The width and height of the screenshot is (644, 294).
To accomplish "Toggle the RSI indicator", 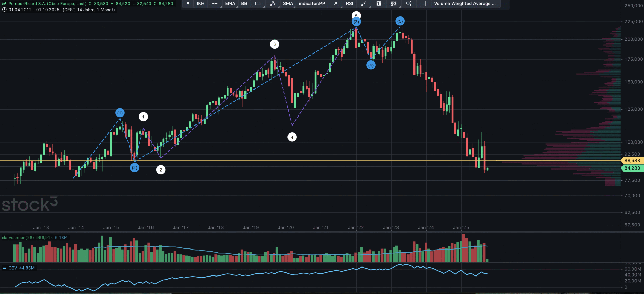I will pyautogui.click(x=349, y=4).
